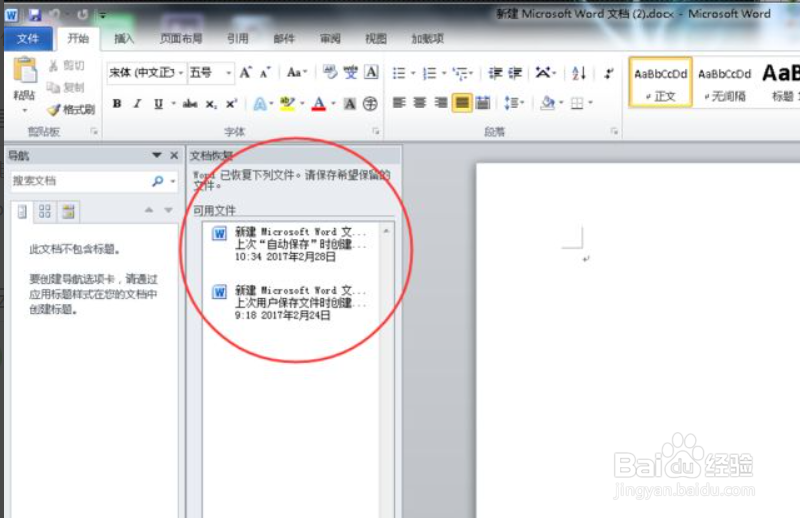
Task: Click the Decrease Indent icon
Action: (495, 73)
